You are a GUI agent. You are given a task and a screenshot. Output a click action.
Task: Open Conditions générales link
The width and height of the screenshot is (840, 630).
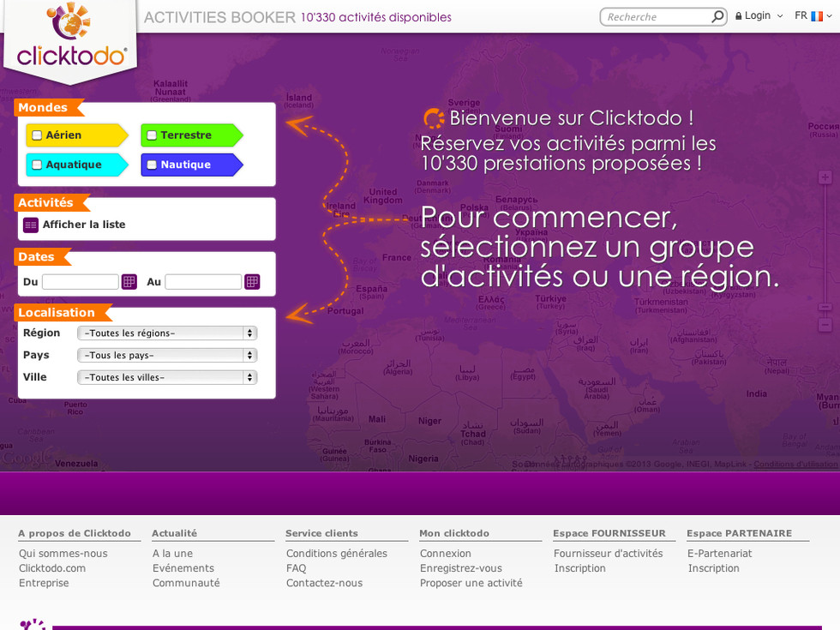pyautogui.click(x=336, y=554)
